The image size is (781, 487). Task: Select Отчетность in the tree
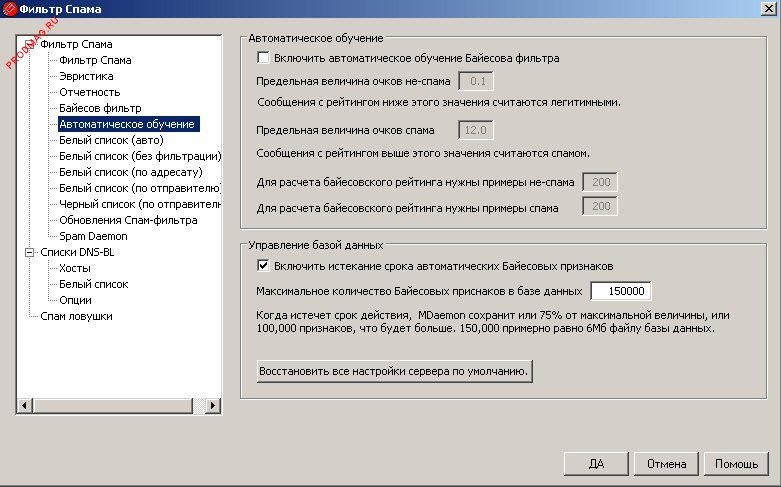click(x=89, y=92)
